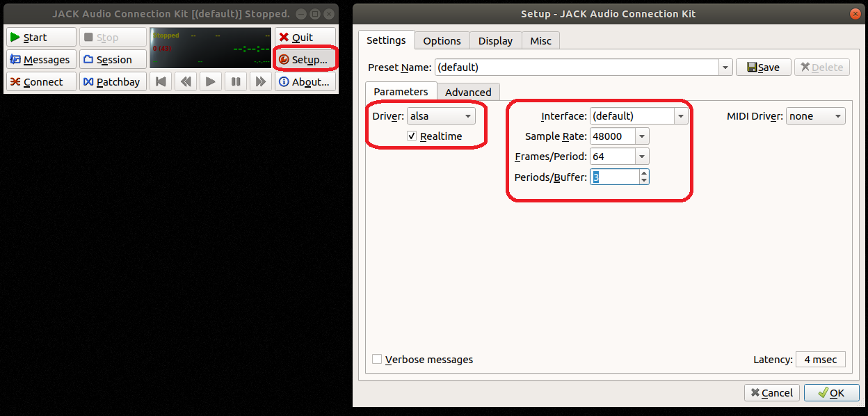Pause the transport playback
The width and height of the screenshot is (868, 416).
point(236,82)
